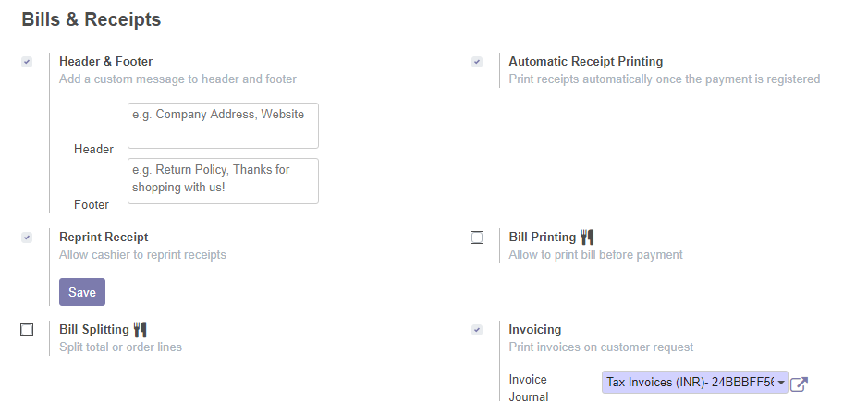Enable the Bill Splitting checkbox
The image size is (868, 402).
[27, 330]
